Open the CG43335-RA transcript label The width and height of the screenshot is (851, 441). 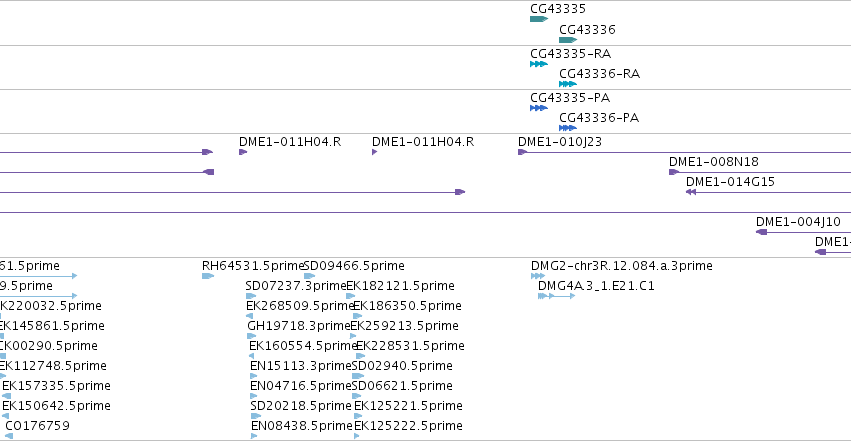570,54
